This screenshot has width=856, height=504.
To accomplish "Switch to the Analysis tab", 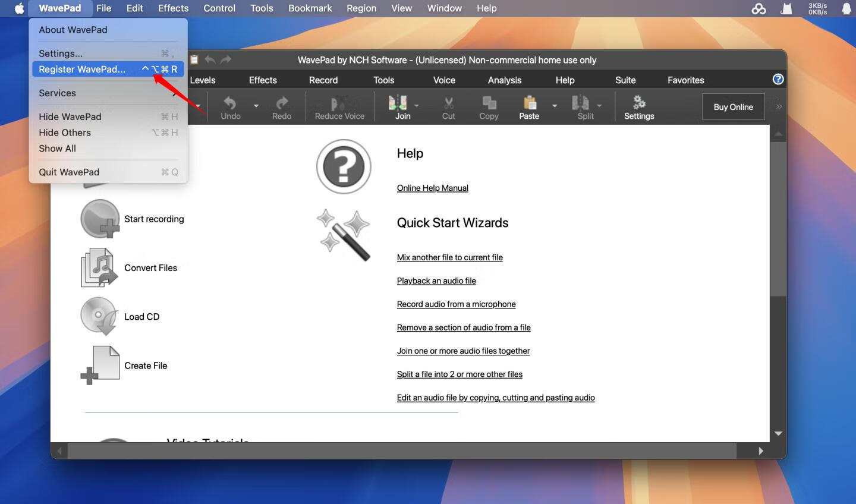I will (x=505, y=80).
